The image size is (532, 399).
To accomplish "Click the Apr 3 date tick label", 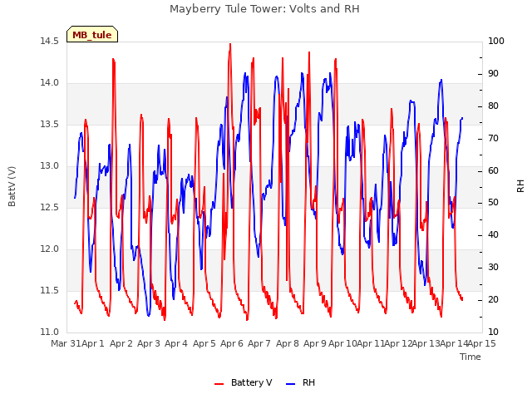I will (149, 343).
